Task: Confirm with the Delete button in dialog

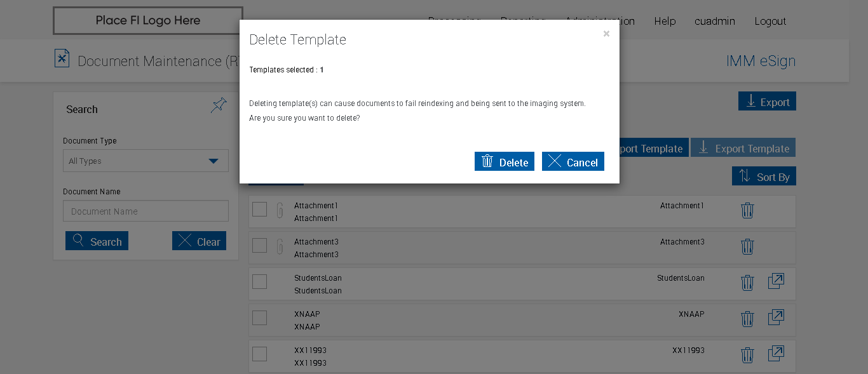Action: click(x=505, y=162)
